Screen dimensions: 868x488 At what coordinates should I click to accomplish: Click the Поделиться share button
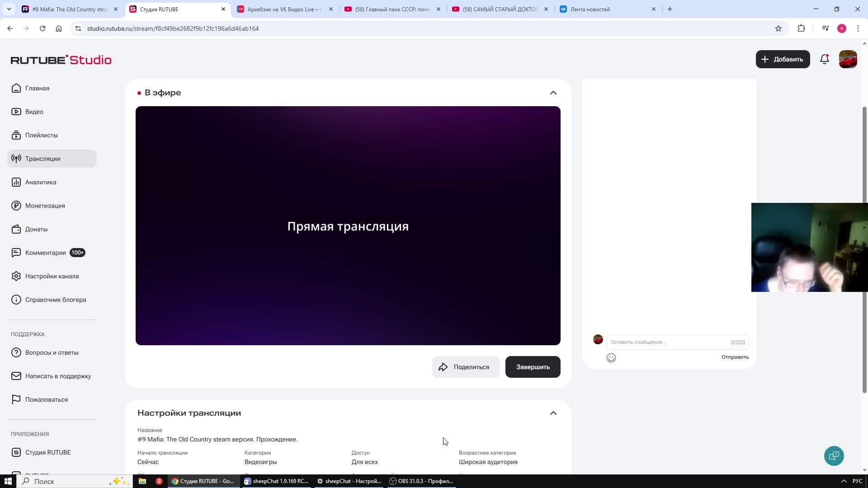(465, 367)
